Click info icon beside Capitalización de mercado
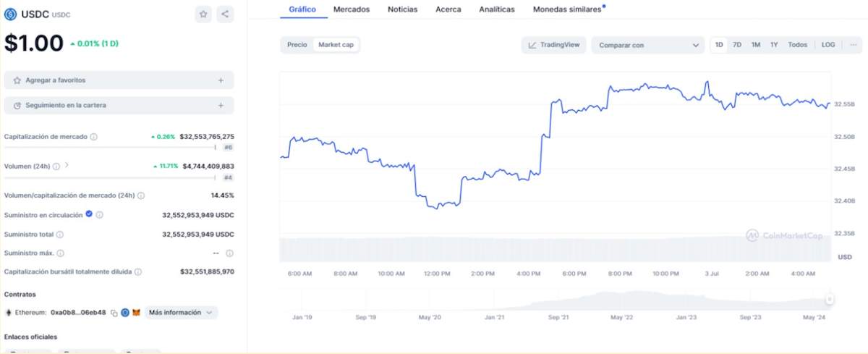 (94, 137)
